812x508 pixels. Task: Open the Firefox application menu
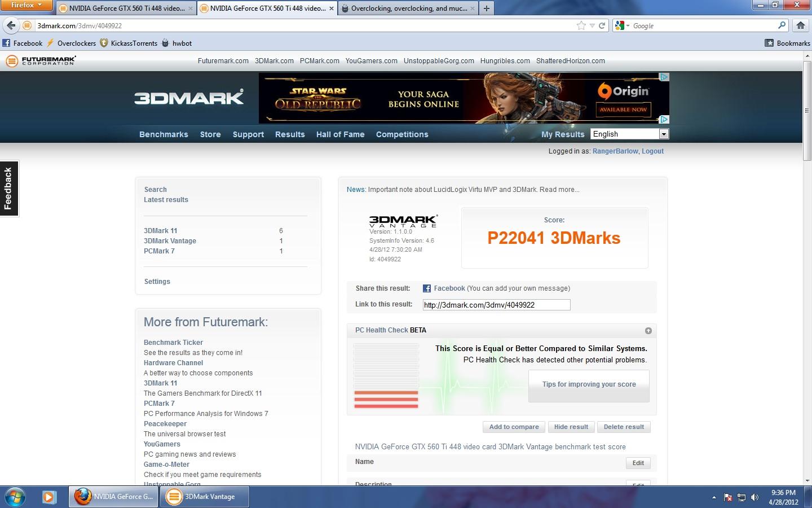27,5
